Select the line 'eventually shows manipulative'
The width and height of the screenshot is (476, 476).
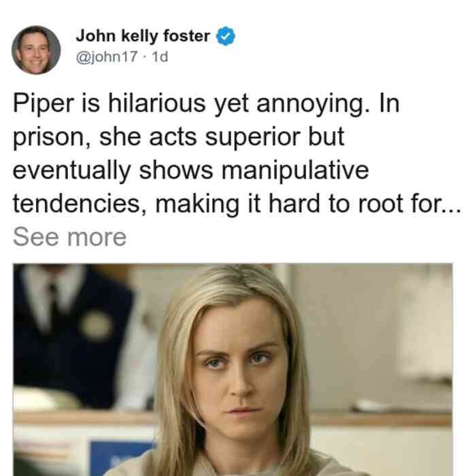pyautogui.click(x=190, y=171)
